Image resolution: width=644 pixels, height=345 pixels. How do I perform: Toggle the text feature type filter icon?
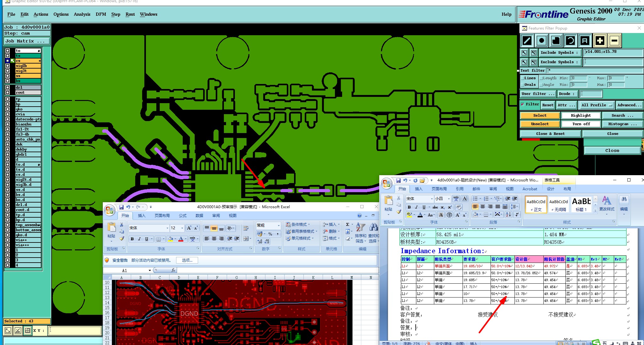[585, 41]
